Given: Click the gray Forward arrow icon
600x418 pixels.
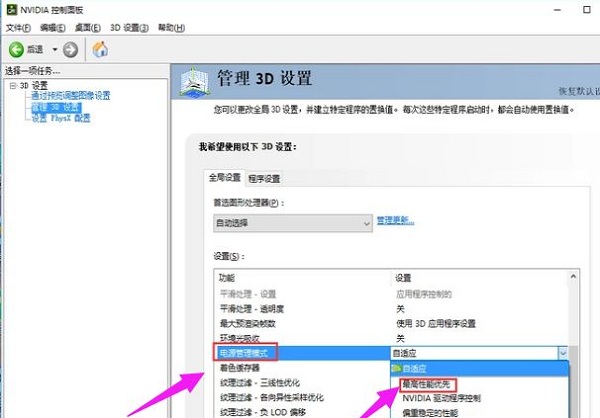Looking at the screenshot, I should point(70,50).
